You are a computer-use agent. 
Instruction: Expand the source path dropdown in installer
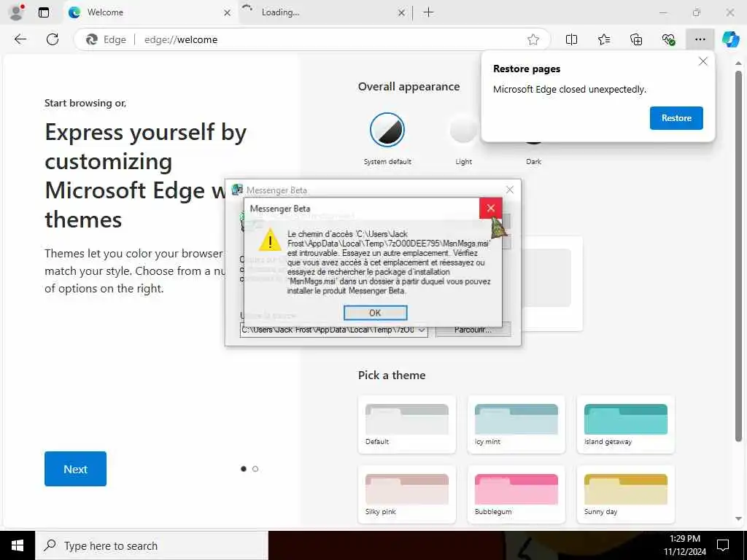click(422, 330)
